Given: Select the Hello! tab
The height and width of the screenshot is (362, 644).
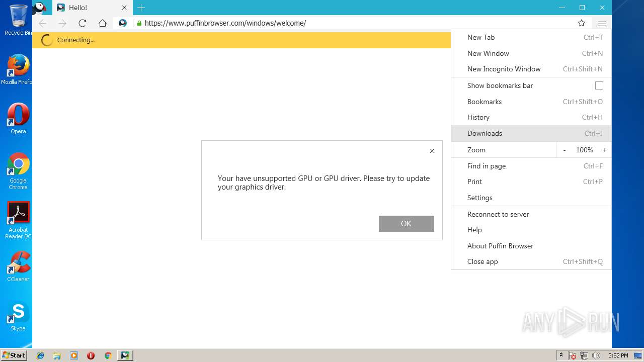Looking at the screenshot, I should click(92, 8).
